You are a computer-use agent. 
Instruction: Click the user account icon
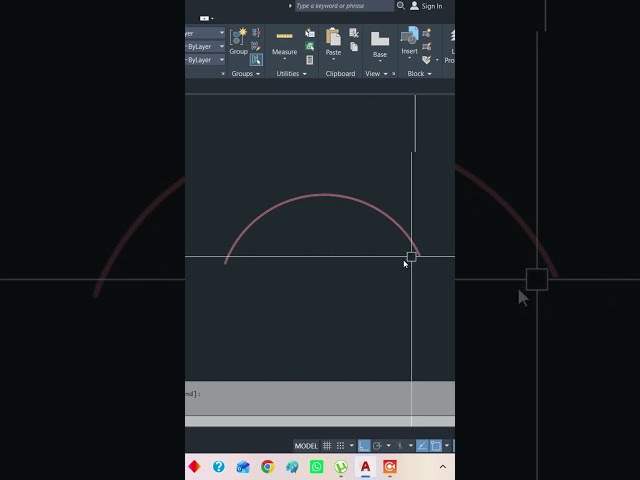pyautogui.click(x=414, y=6)
